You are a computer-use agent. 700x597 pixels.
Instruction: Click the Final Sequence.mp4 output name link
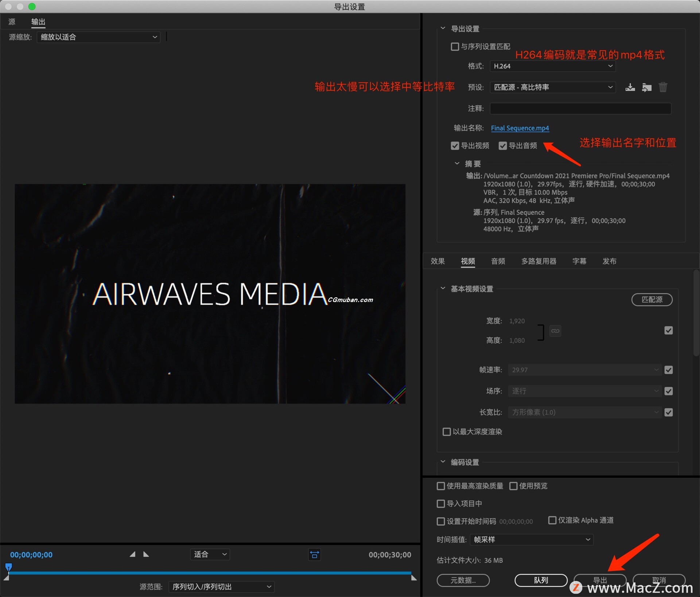coord(520,128)
